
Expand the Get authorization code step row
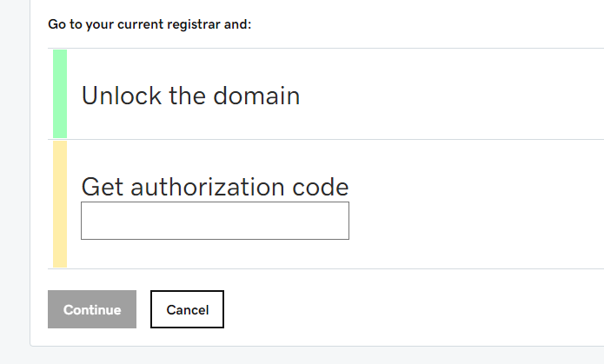coord(326,204)
